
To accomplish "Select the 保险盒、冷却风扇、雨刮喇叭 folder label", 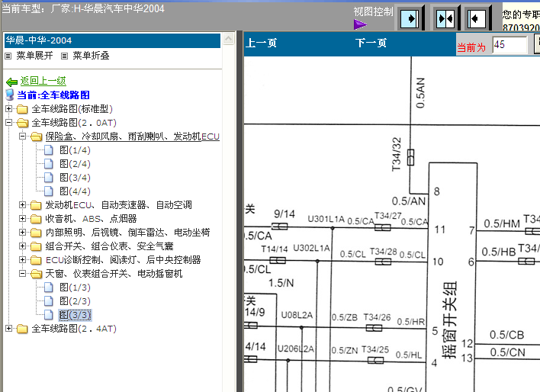I will pyautogui.click(x=132, y=137).
